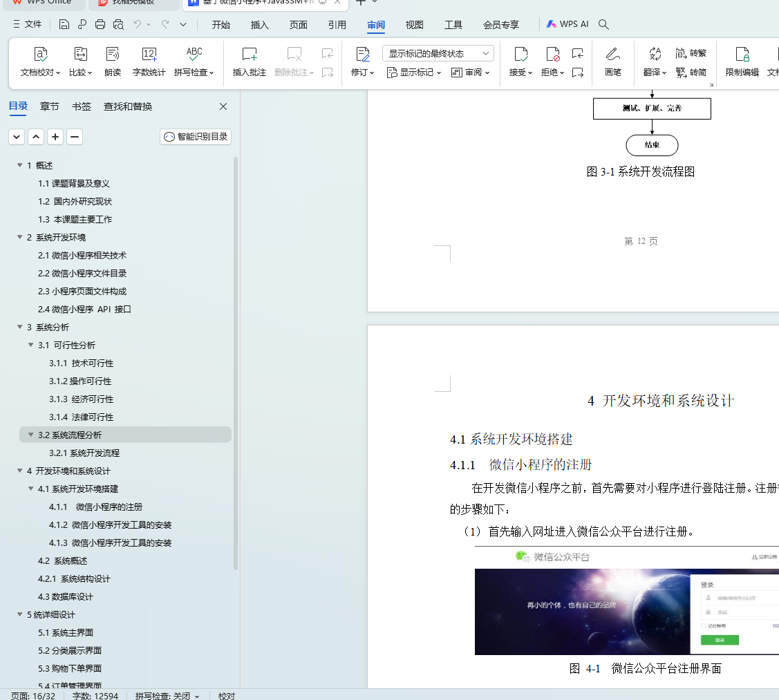779x700 pixels.
Task: Open 字数统计 word count
Action: point(149,62)
